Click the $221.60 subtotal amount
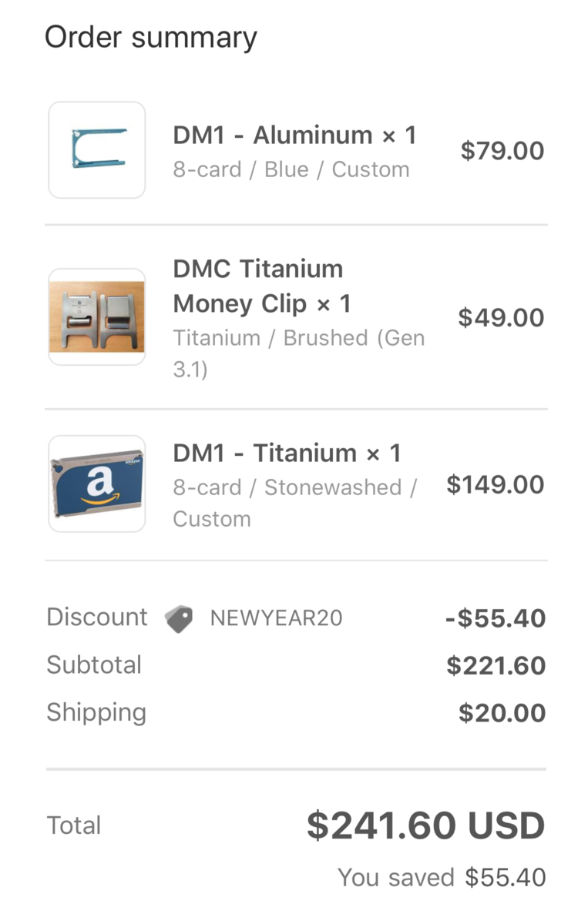 pyautogui.click(x=496, y=666)
